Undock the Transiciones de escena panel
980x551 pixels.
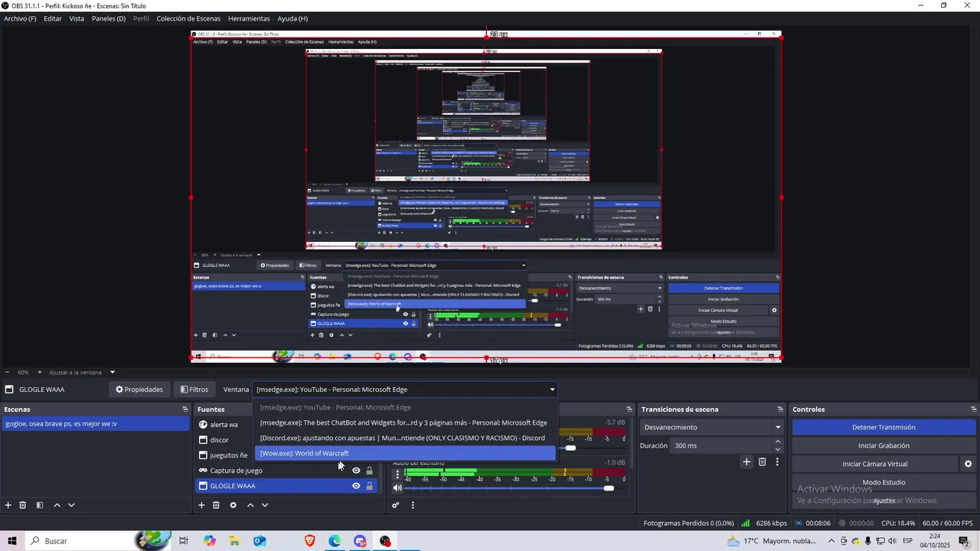[780, 409]
